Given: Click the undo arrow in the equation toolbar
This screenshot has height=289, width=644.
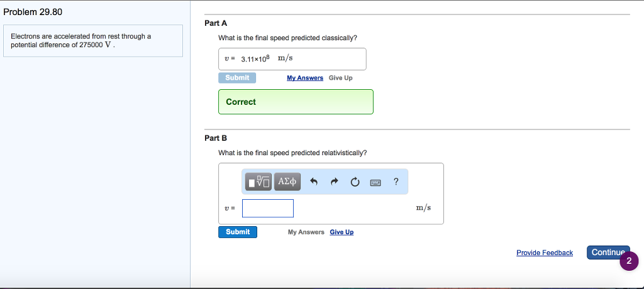Looking at the screenshot, I should (x=314, y=182).
